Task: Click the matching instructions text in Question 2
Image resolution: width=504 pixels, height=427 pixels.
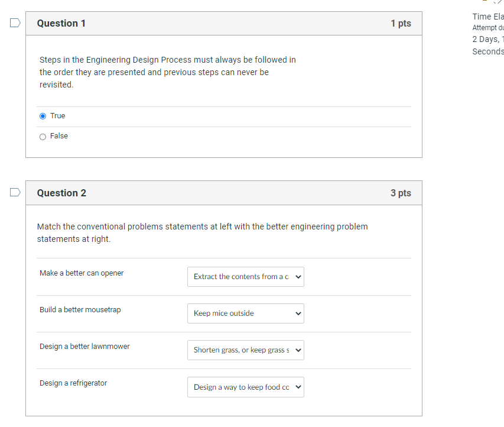Action: 202,232
